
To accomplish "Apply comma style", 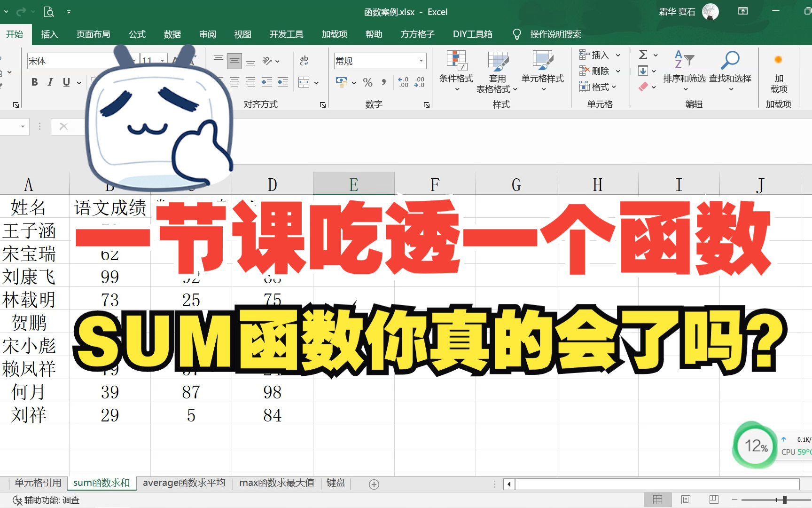I will pos(384,82).
